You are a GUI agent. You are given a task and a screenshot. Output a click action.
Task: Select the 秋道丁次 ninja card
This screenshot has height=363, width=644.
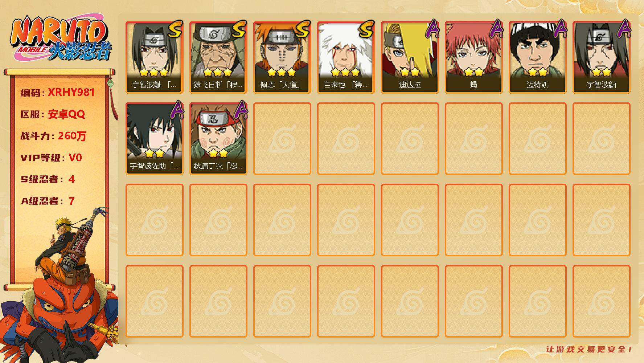[x=218, y=139]
